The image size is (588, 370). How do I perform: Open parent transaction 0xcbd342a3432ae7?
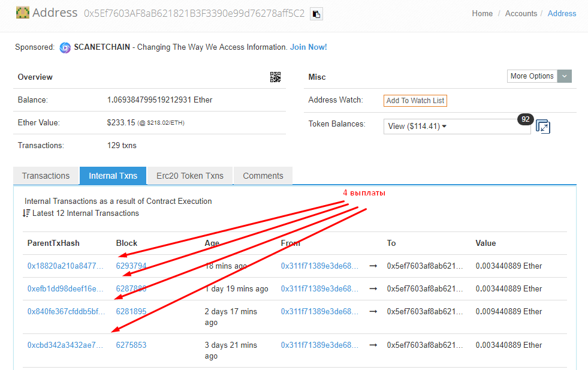coord(65,345)
